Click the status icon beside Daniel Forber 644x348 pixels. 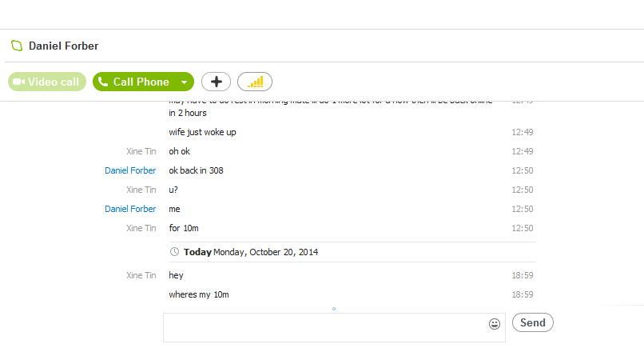pyautogui.click(x=17, y=46)
